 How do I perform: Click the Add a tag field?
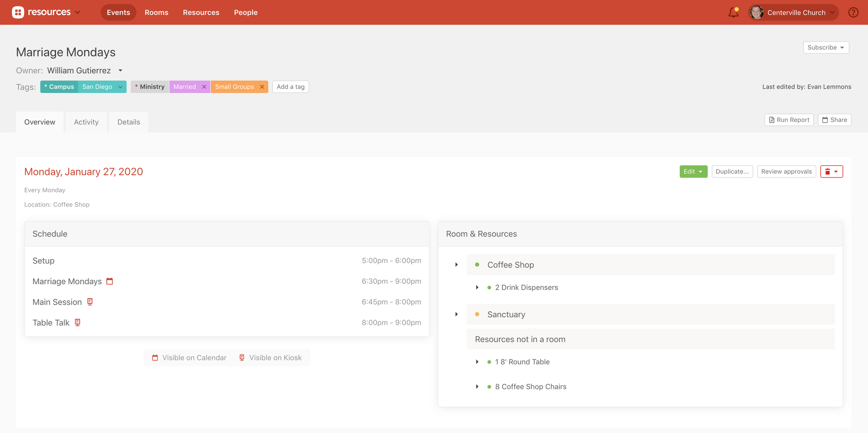point(290,87)
